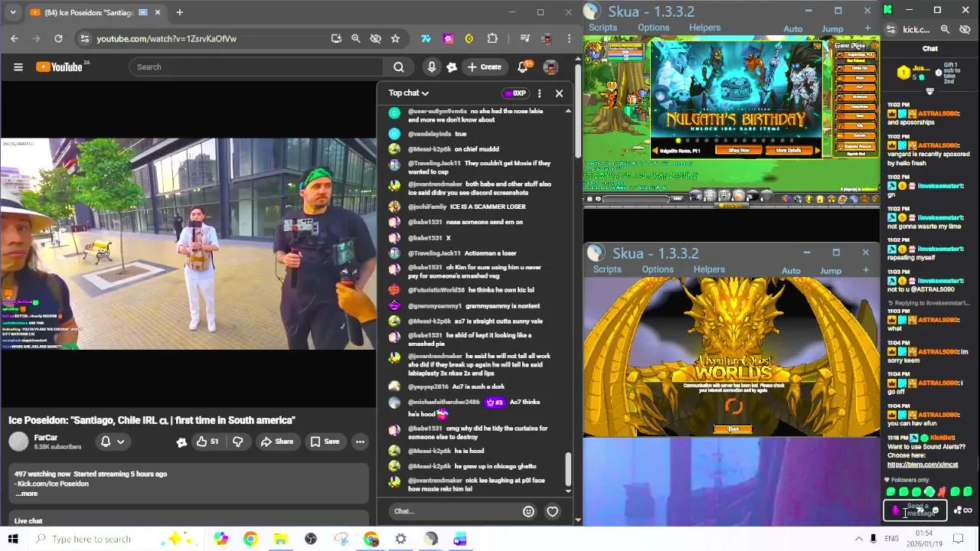Expand the Top chat mode dropdown
The width and height of the screenshot is (980, 551).
[x=408, y=93]
